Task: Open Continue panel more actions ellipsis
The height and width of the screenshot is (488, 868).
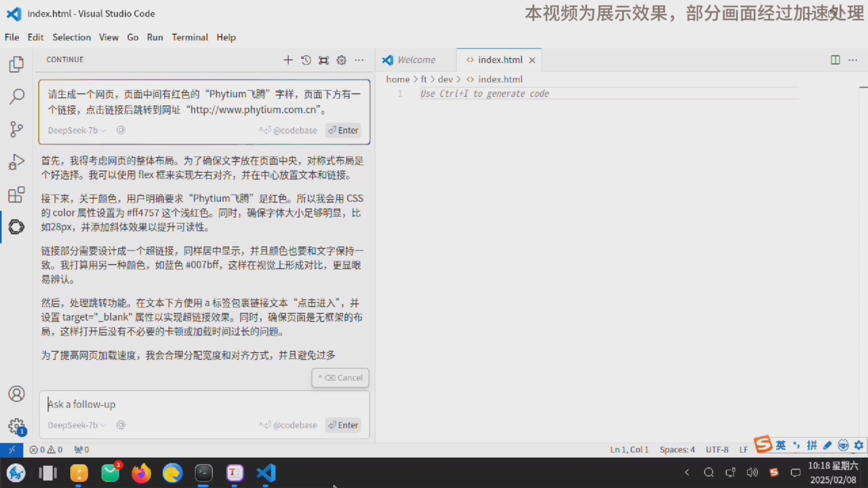Action: pyautogui.click(x=359, y=60)
